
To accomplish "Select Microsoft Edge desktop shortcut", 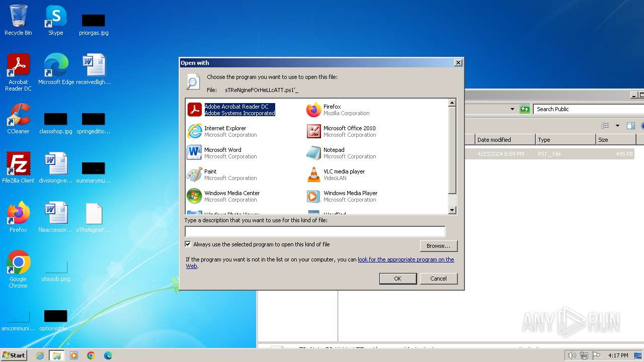I will click(56, 69).
